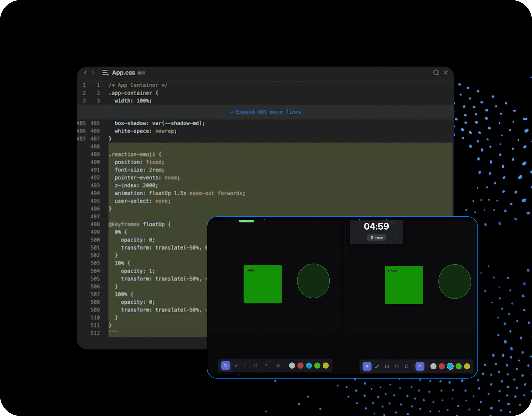Select the rectangle tool in left toolbar
The width and height of the screenshot is (532, 416).
pyautogui.click(x=245, y=366)
